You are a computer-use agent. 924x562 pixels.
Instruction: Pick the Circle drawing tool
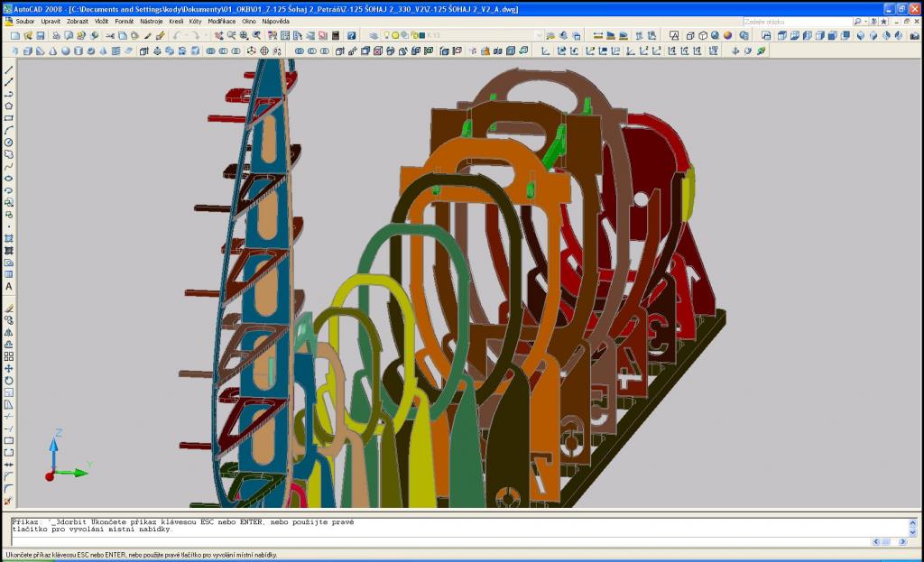9,143
